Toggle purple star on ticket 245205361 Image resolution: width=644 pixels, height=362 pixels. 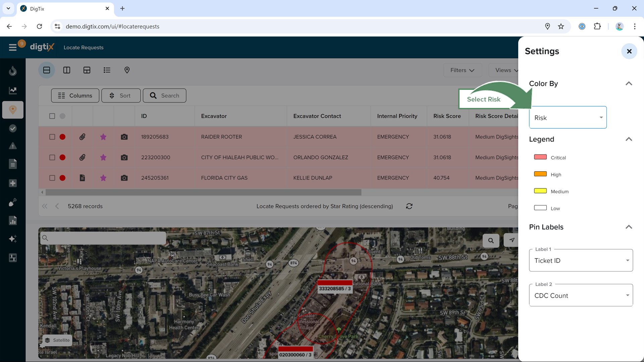[x=103, y=178]
